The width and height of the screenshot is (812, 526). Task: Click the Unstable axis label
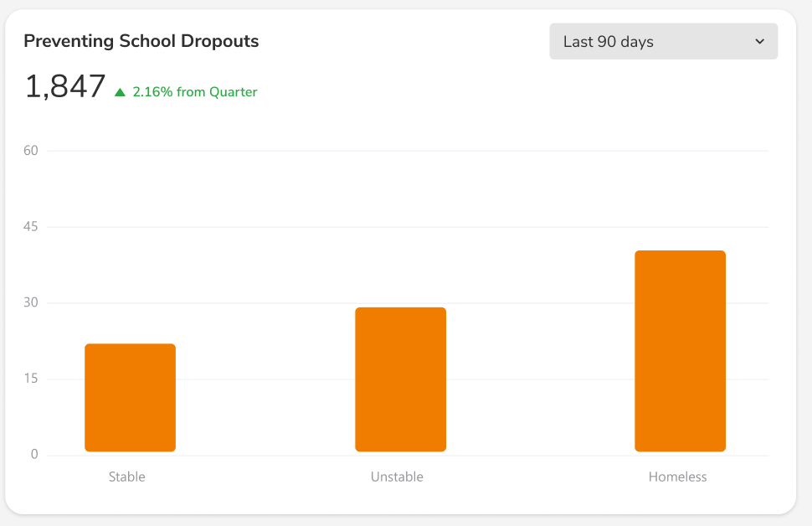click(x=397, y=477)
